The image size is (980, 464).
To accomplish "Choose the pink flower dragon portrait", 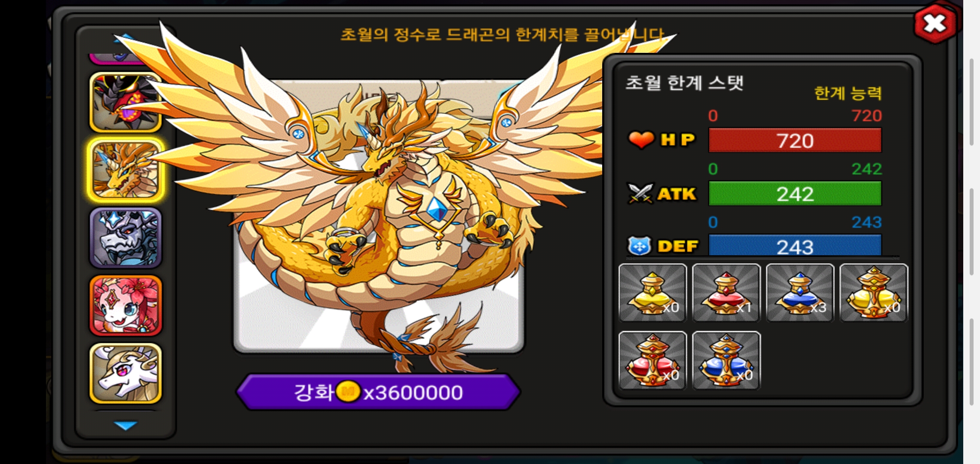I will point(126,305).
